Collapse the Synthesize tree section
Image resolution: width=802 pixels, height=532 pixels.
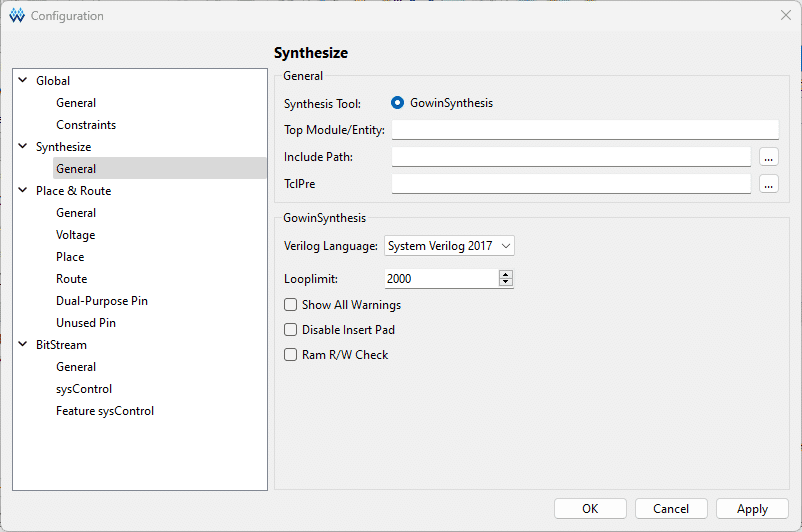[22, 147]
